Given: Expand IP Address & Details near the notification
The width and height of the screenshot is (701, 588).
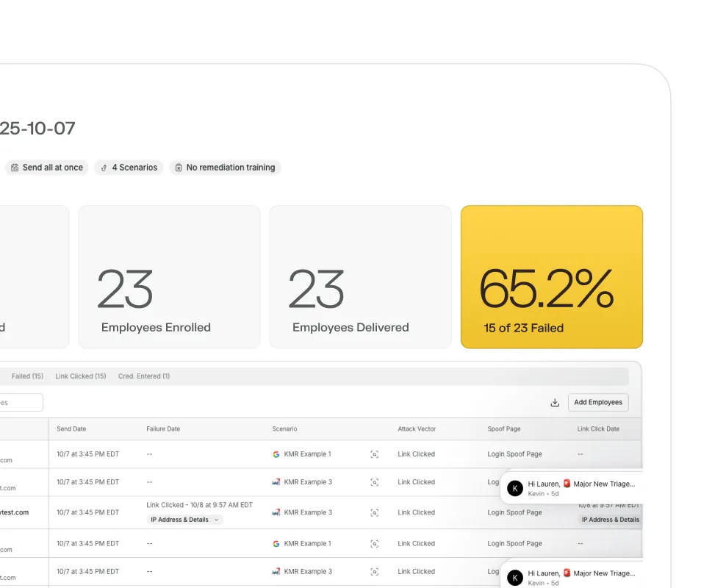Looking at the screenshot, I should click(x=611, y=519).
